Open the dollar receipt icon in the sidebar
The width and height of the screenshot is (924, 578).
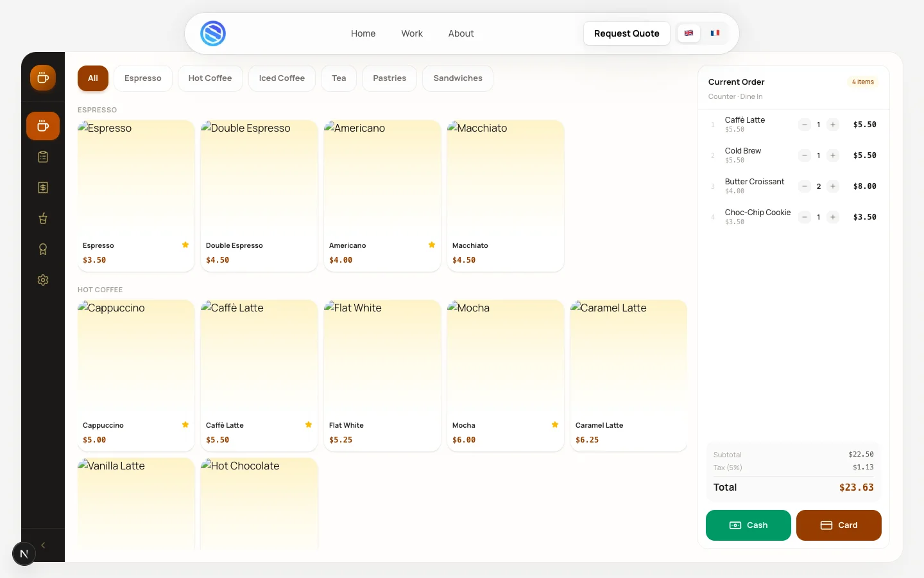coord(43,188)
